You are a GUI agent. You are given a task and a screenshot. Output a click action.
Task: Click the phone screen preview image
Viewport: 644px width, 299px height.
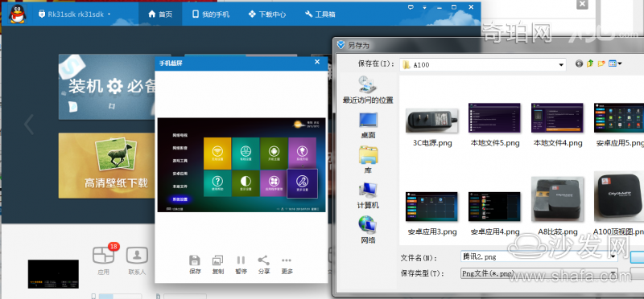tap(242, 165)
